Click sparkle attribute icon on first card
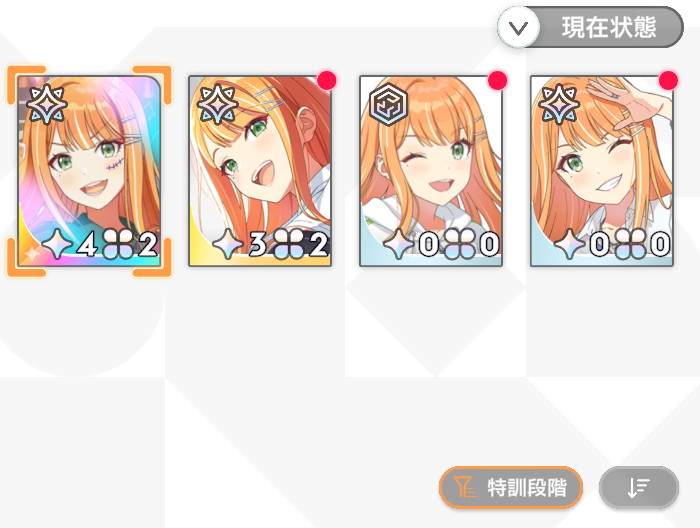700x528 pixels. pyautogui.click(x=47, y=104)
